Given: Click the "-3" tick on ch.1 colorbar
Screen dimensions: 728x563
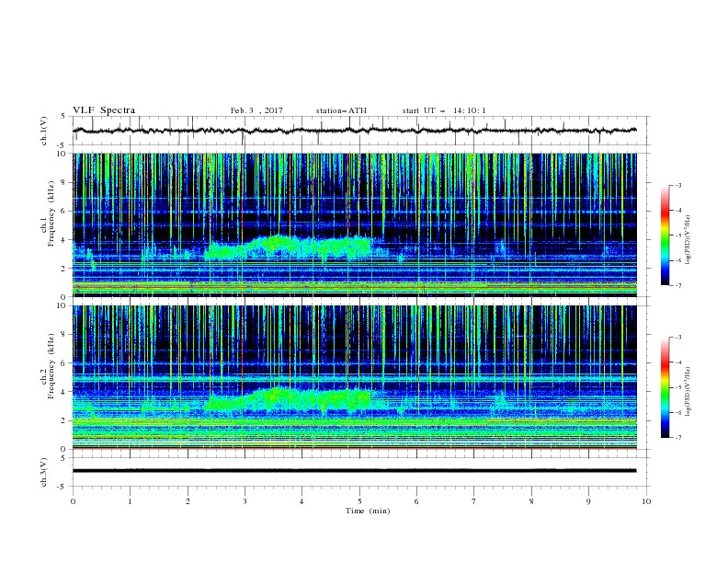Looking at the screenshot, I should (x=678, y=185).
